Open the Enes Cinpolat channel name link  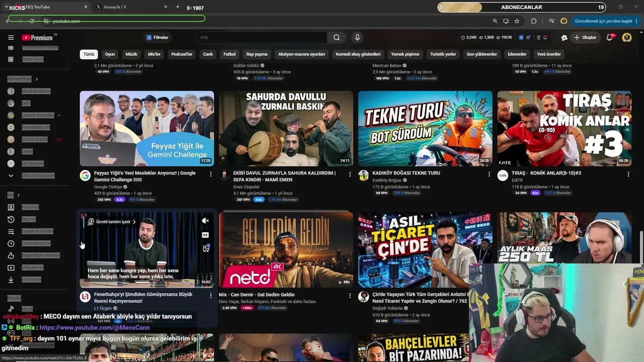tap(246, 187)
